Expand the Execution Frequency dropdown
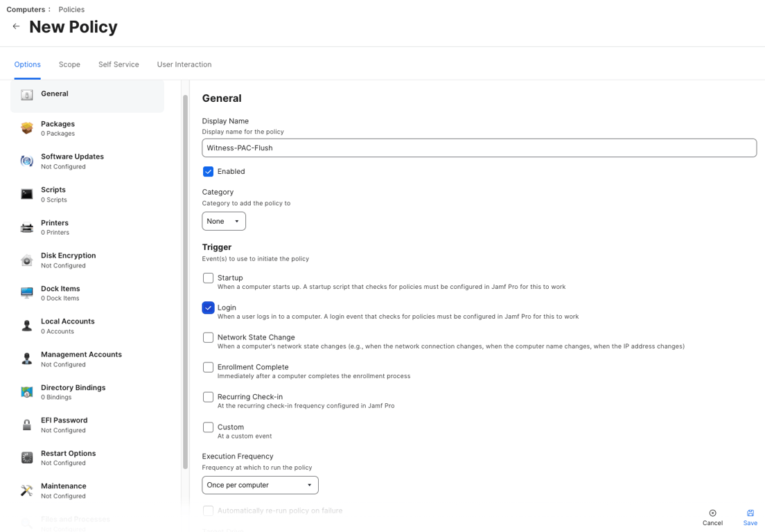Viewport: 765px width, 532px height. (x=260, y=485)
